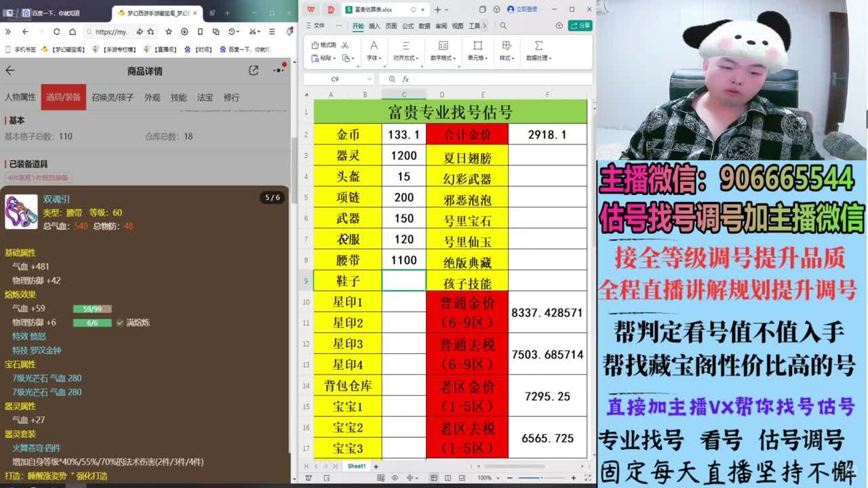Click the Sum (Σ) data processing icon
The height and width of the screenshot is (488, 868).
click(538, 45)
